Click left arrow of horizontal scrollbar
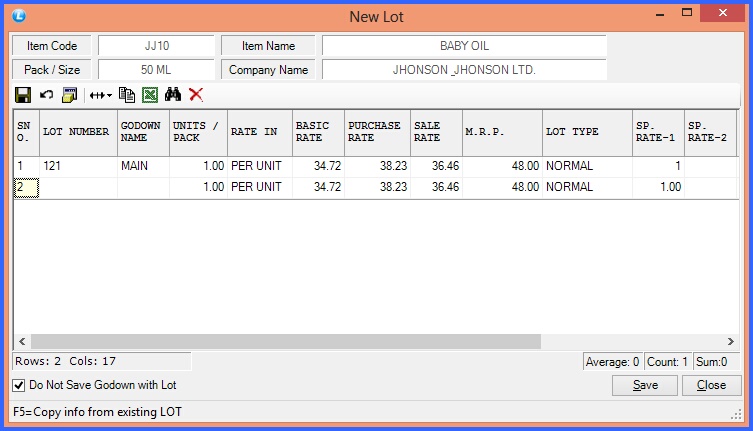The height and width of the screenshot is (431, 753). click(x=21, y=342)
